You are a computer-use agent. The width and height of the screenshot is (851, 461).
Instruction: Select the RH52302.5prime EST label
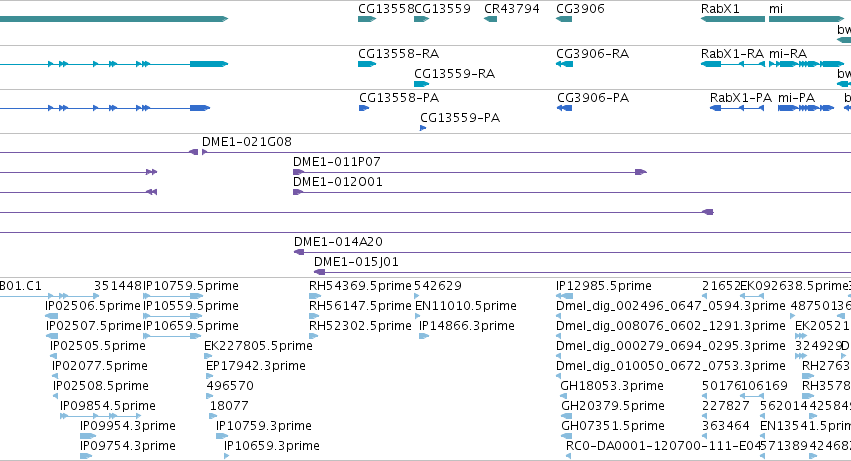pyautogui.click(x=360, y=326)
